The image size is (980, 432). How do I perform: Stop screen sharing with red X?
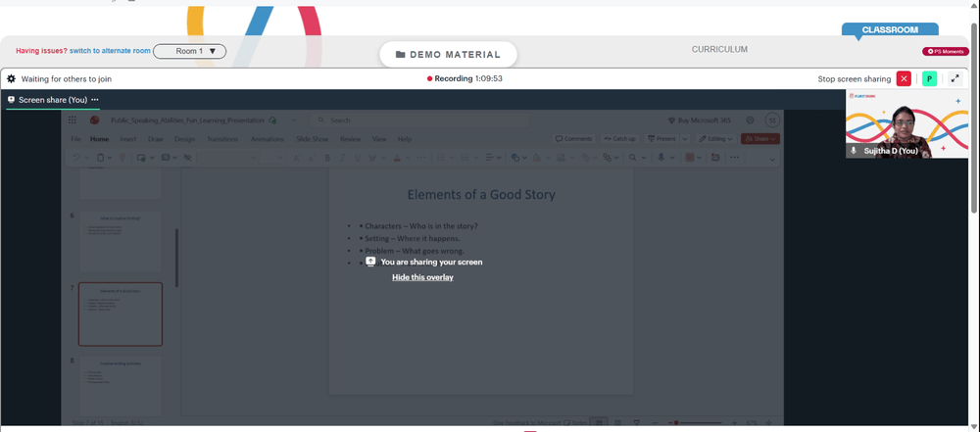[x=904, y=78]
